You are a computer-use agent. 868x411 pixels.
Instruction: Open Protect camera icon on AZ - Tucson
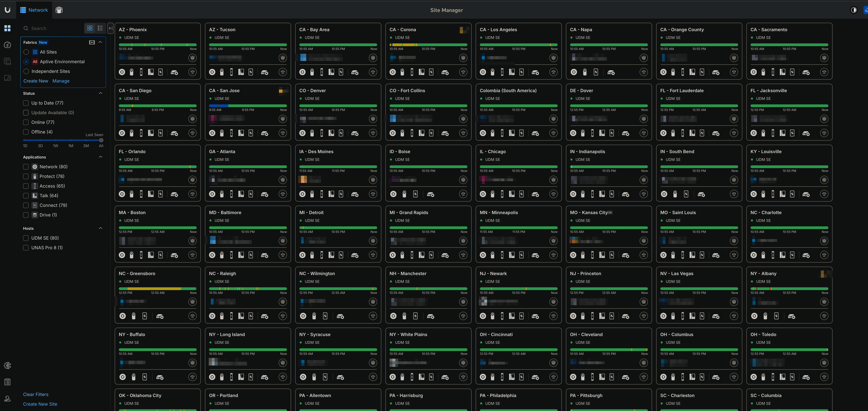pyautogui.click(x=222, y=72)
